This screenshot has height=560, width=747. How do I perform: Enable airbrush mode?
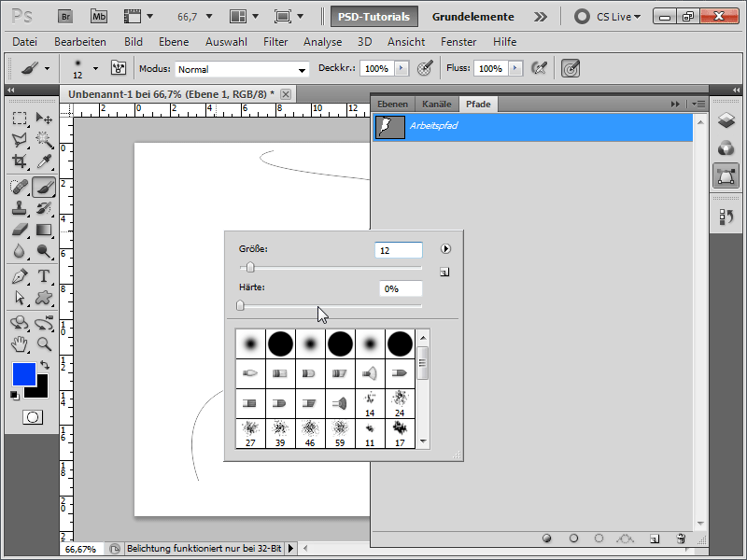[539, 68]
